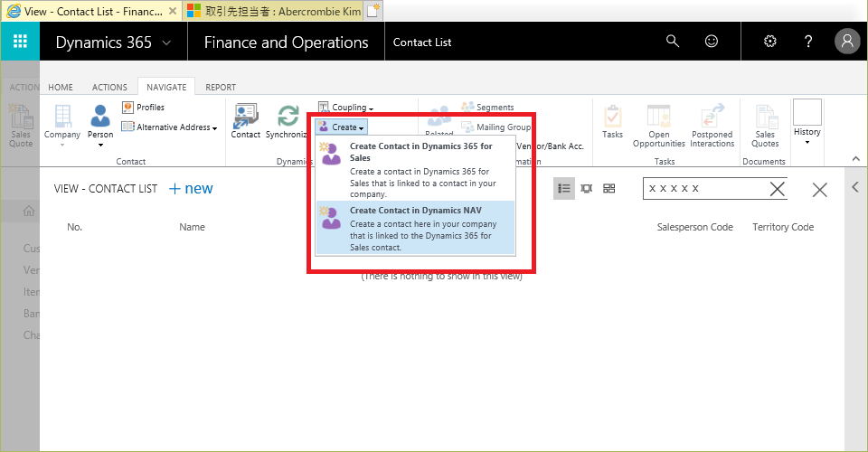Close the View - Contact List browser tab

pos(172,11)
